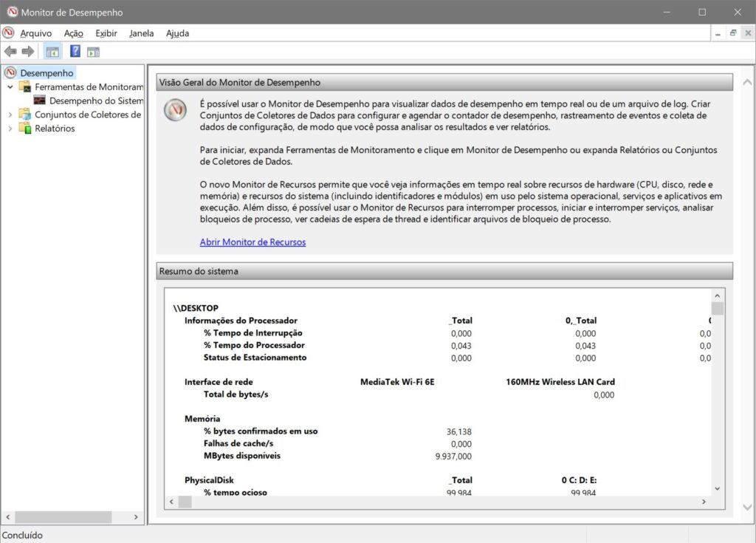Expand the Conjuntos de Coletores de Dados node
The image size is (756, 543).
pyautogui.click(x=10, y=115)
